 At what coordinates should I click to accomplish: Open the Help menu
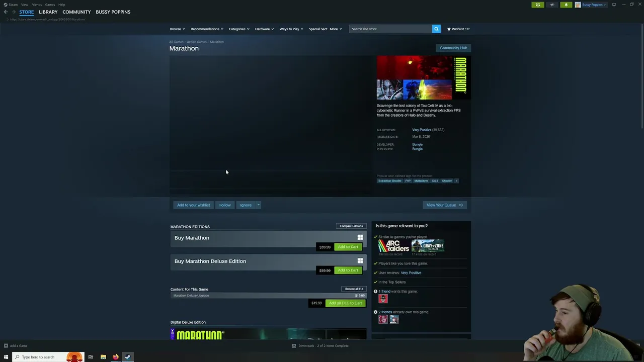pyautogui.click(x=61, y=5)
